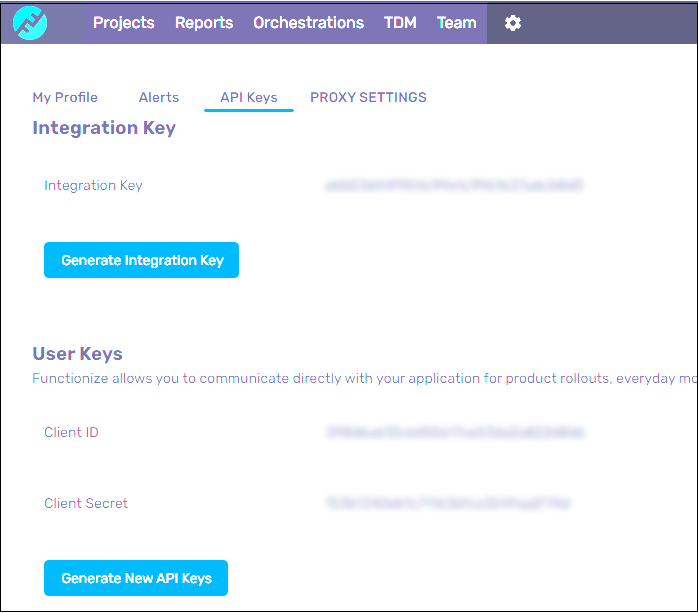698x613 pixels.
Task: Switch to the Alerts tab
Action: (159, 97)
